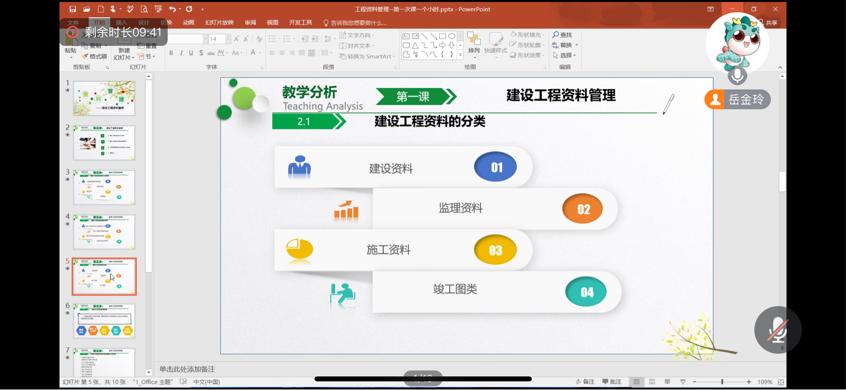
Task: Click the ribbon display options icon
Action: (711, 9)
